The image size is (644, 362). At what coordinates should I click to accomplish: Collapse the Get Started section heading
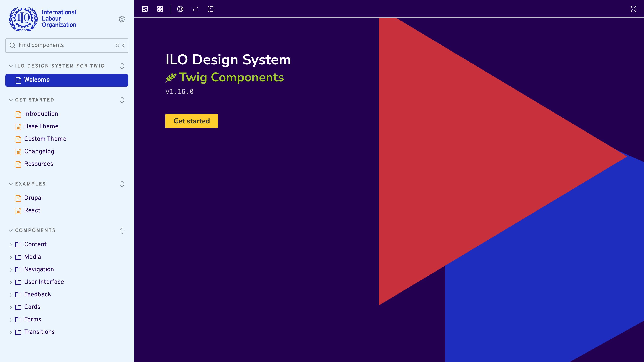32,100
